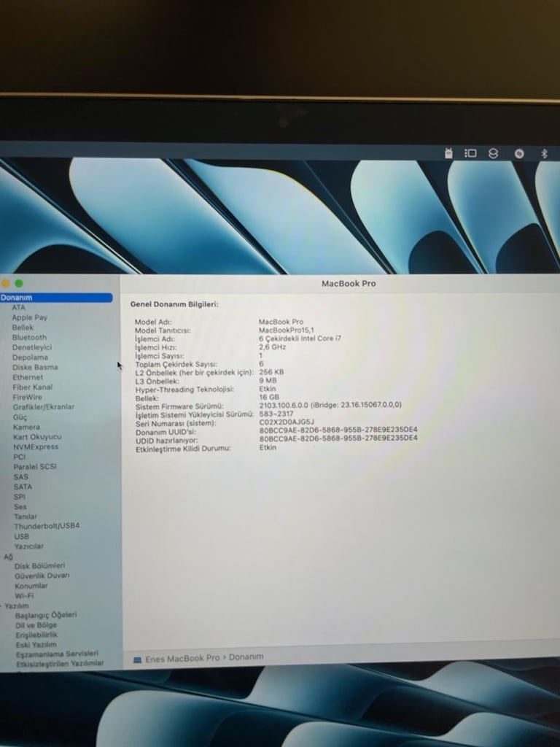Image resolution: width=560 pixels, height=747 pixels.
Task: Select Kamera in the sidebar
Action: [27, 427]
